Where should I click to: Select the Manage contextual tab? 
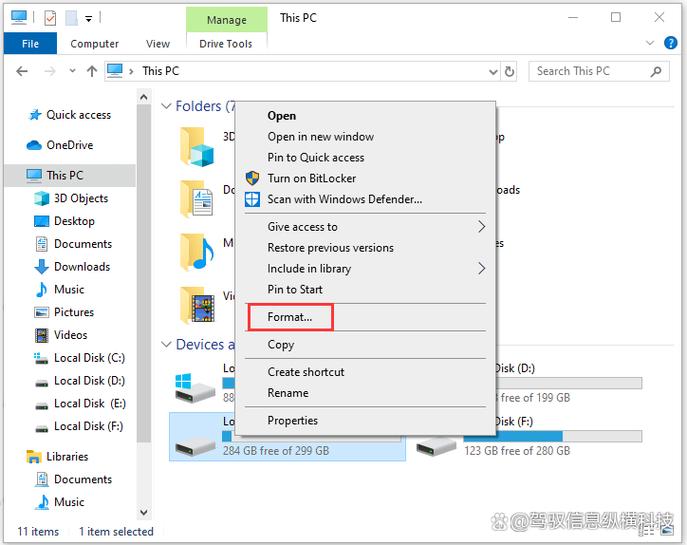click(227, 20)
